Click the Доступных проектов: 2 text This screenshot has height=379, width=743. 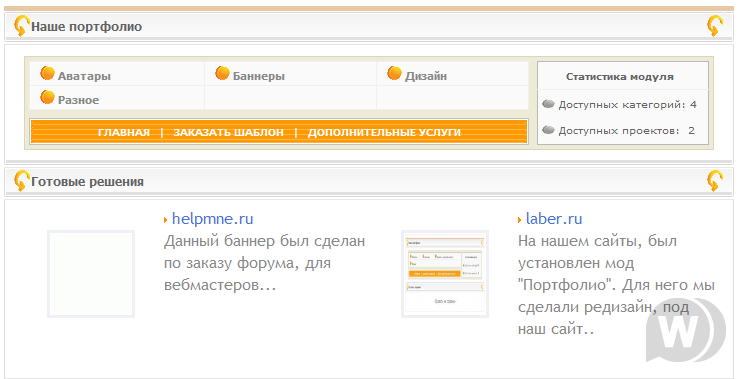(626, 131)
